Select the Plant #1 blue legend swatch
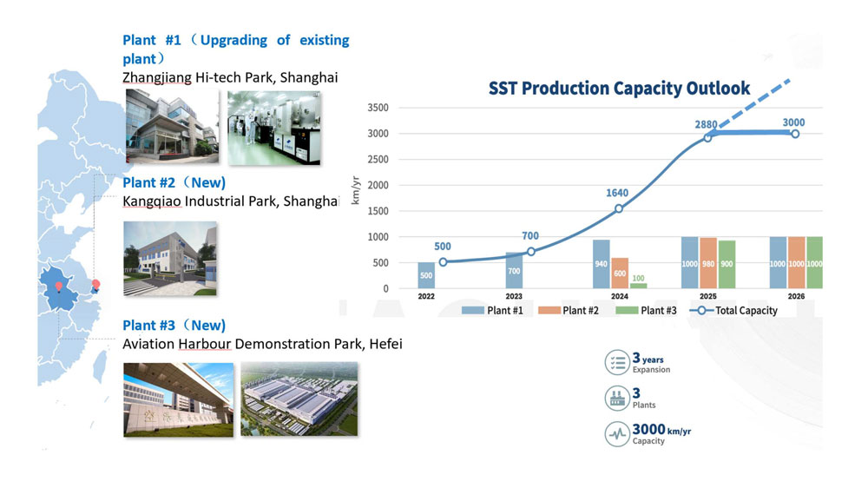The image size is (868, 488). point(472,311)
